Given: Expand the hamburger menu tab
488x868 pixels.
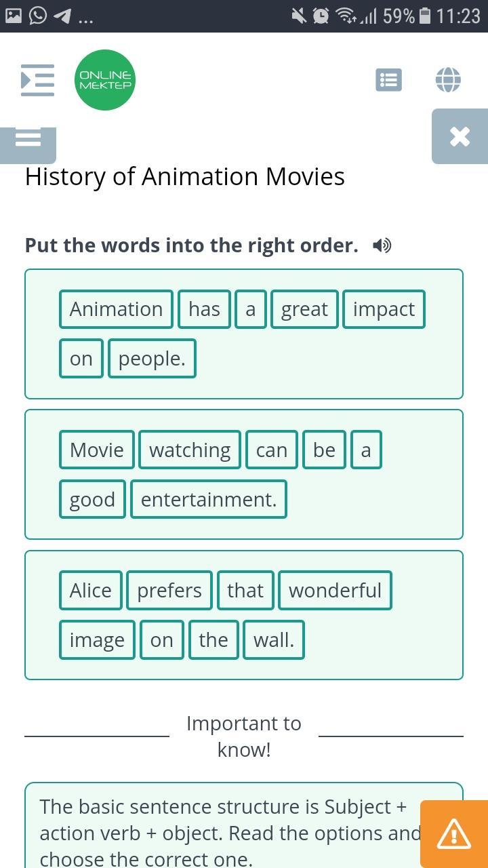Looking at the screenshot, I should coord(28,139).
